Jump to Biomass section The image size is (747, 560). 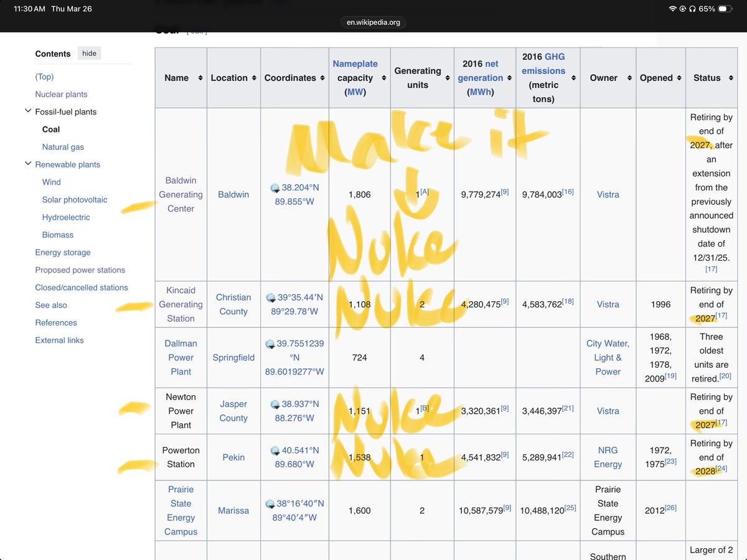click(58, 235)
